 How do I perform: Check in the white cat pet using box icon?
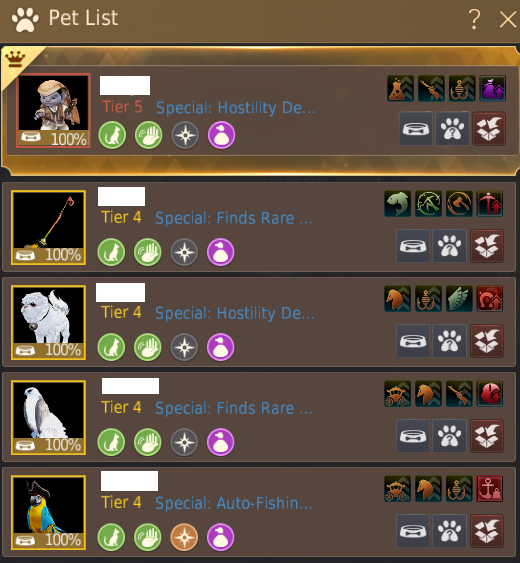point(487,341)
